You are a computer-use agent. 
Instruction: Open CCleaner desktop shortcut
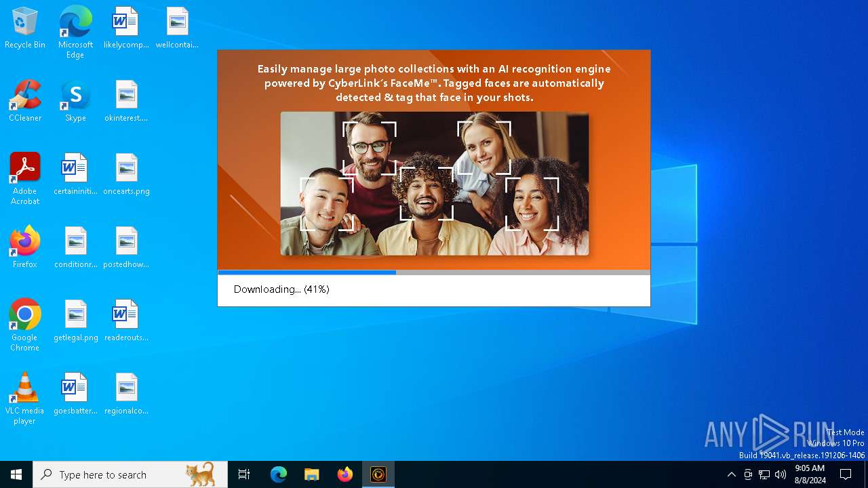click(x=25, y=101)
